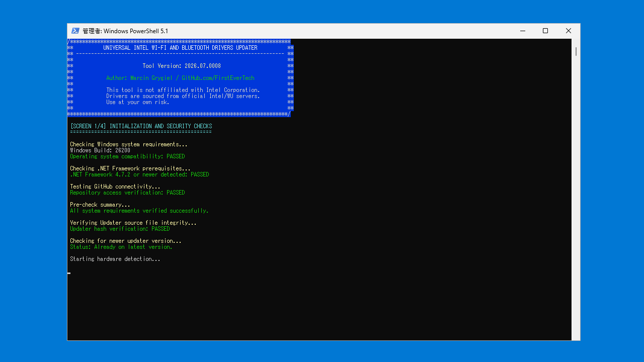
Task: Click 'Status: Already on latest version.' line
Action: tap(121, 247)
